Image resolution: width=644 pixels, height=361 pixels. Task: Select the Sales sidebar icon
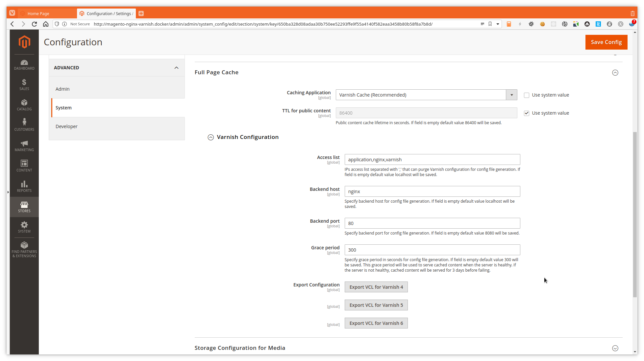point(24,85)
